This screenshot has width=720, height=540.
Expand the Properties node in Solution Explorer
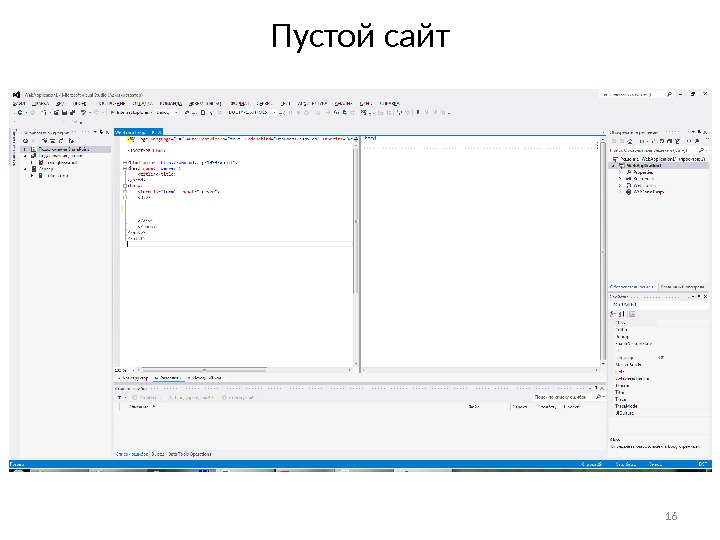pyautogui.click(x=620, y=172)
